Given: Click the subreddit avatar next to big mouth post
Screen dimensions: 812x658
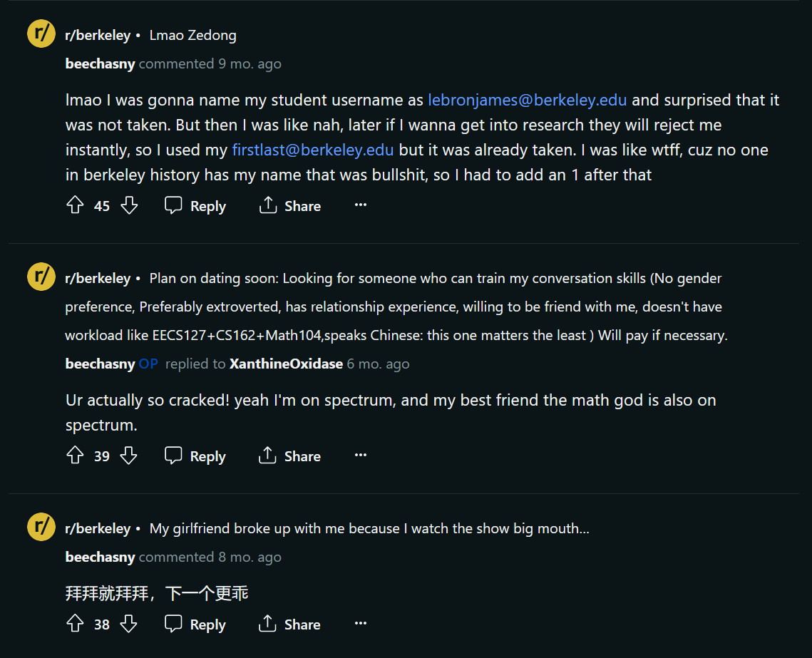Looking at the screenshot, I should (x=41, y=527).
